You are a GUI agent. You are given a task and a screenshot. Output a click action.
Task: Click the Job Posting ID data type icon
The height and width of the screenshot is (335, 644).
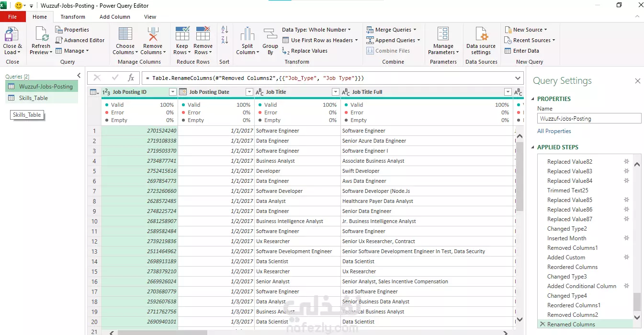tap(107, 92)
